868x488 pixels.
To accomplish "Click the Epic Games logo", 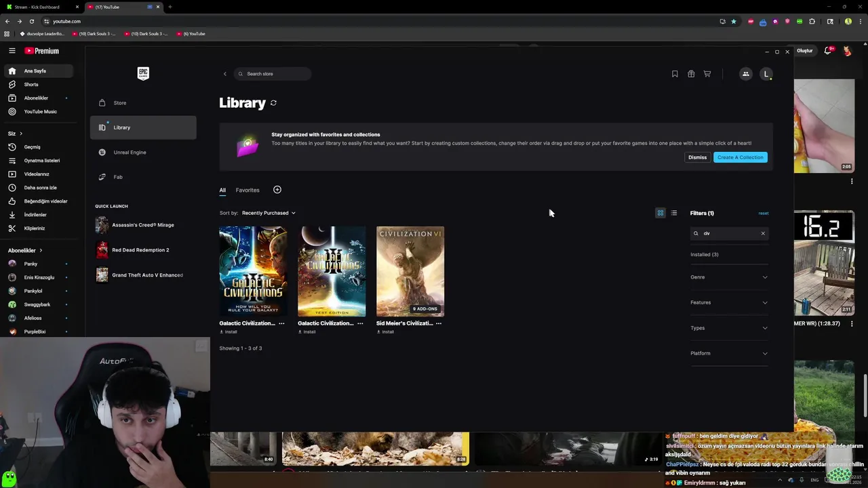I will [x=143, y=73].
